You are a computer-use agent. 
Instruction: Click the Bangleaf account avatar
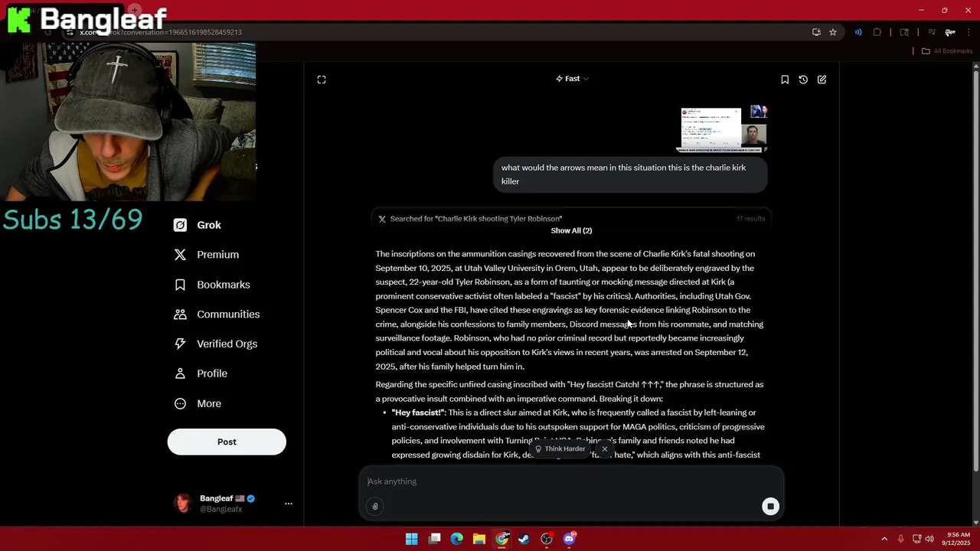point(182,503)
